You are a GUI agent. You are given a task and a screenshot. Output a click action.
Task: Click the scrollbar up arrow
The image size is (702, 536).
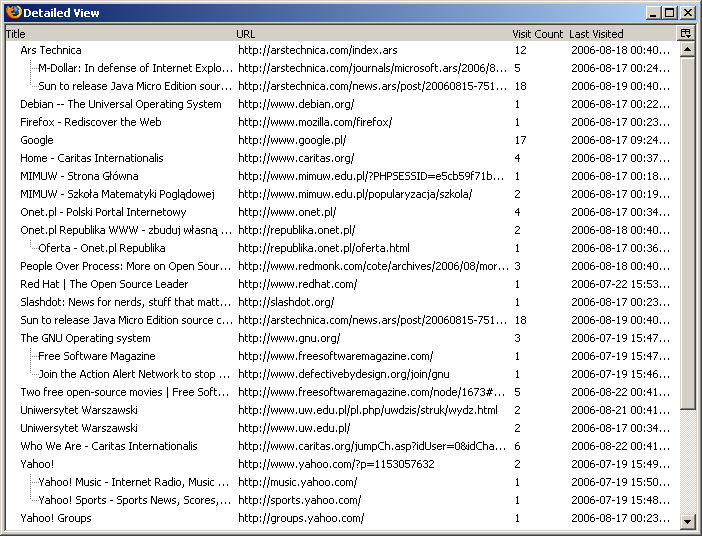click(687, 49)
